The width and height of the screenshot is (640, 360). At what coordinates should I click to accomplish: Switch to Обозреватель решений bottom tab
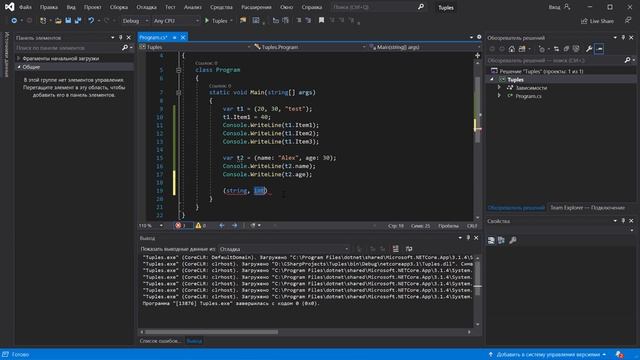tap(516, 208)
